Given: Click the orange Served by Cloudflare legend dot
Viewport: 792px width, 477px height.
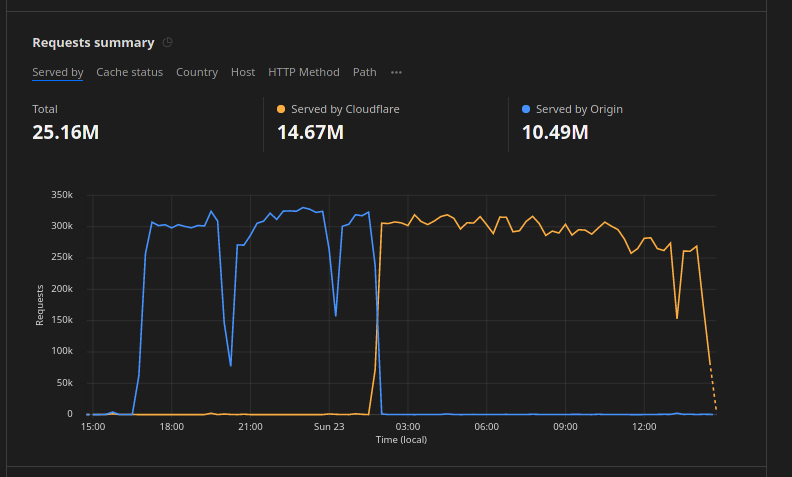Looking at the screenshot, I should tap(281, 109).
